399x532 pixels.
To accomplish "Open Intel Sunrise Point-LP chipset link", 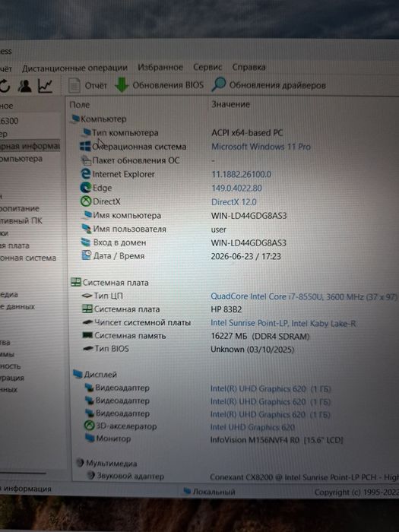I will coord(283,323).
